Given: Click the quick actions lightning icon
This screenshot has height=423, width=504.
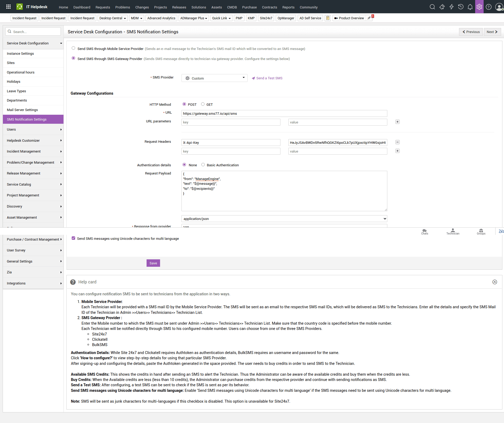Looking at the screenshot, I should [x=451, y=7].
